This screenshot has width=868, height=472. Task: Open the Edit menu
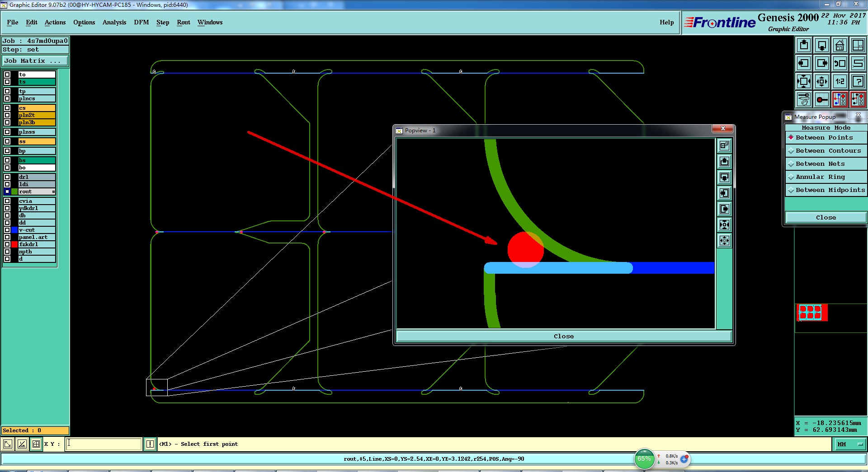32,22
